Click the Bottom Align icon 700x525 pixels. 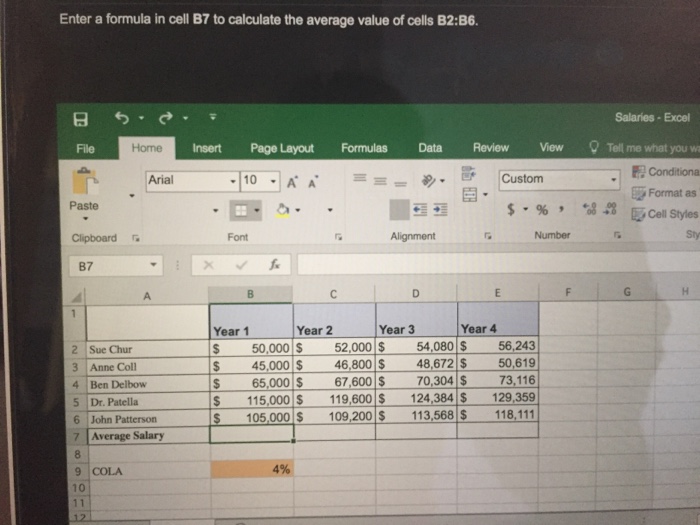point(400,183)
